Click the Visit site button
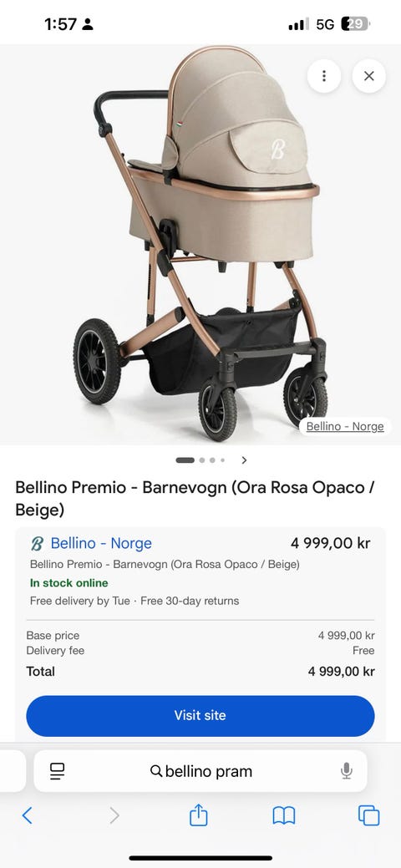This screenshot has width=401, height=868. [200, 715]
